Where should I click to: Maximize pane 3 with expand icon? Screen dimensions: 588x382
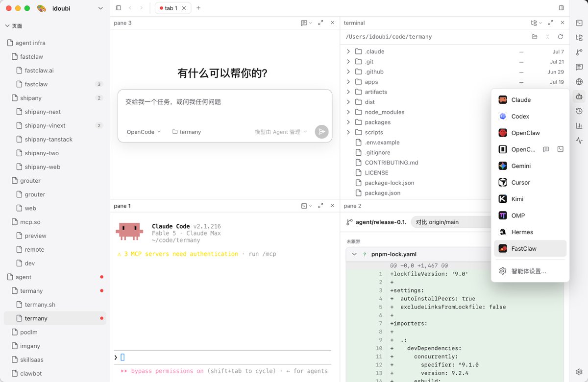point(320,23)
